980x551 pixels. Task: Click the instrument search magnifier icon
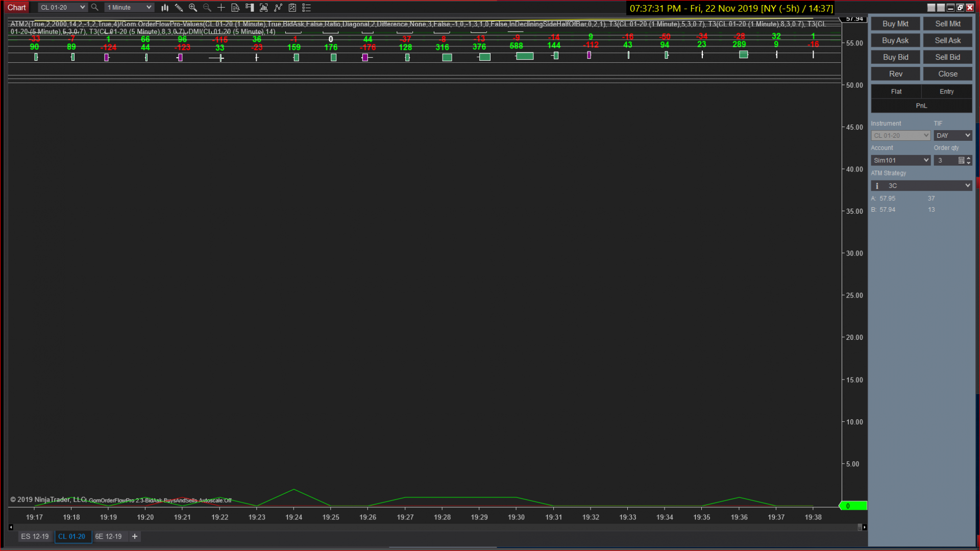click(x=94, y=8)
